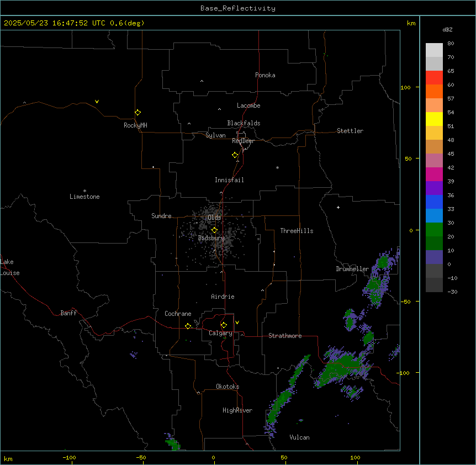Viewport: 476px width, 465px height.
Task: Click the Ponoka city label
Action: (x=265, y=75)
